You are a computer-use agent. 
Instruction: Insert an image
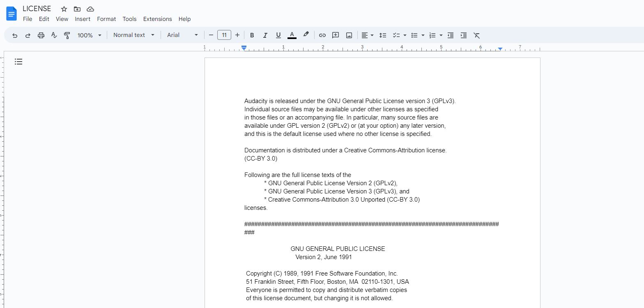coord(349,35)
